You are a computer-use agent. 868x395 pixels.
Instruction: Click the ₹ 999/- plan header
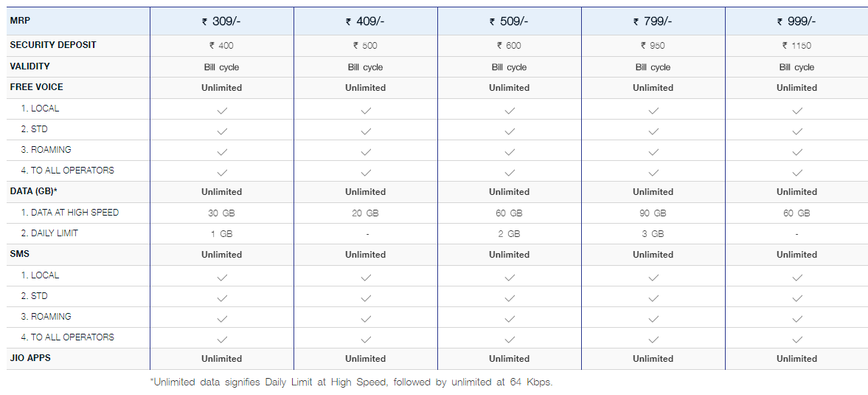click(796, 21)
